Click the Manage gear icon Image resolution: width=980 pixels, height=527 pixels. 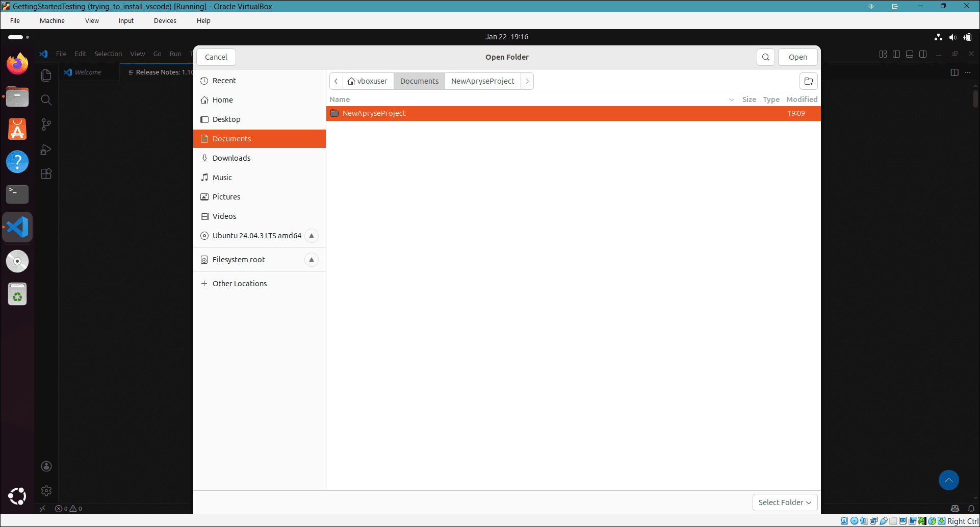click(46, 491)
